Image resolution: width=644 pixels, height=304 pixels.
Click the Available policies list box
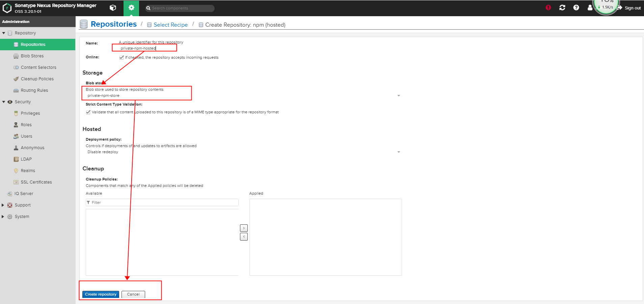point(162,242)
